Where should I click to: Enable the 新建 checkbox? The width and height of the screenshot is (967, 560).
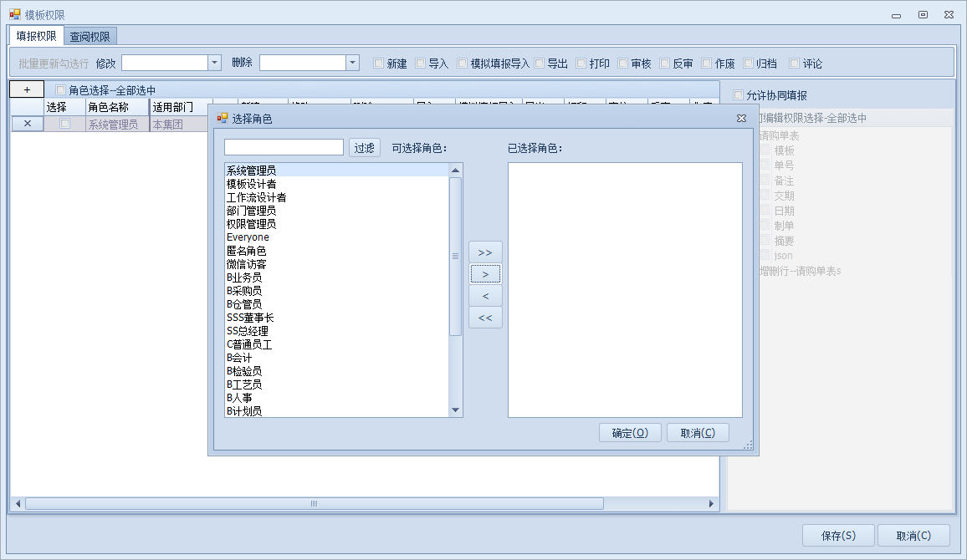[x=379, y=64]
